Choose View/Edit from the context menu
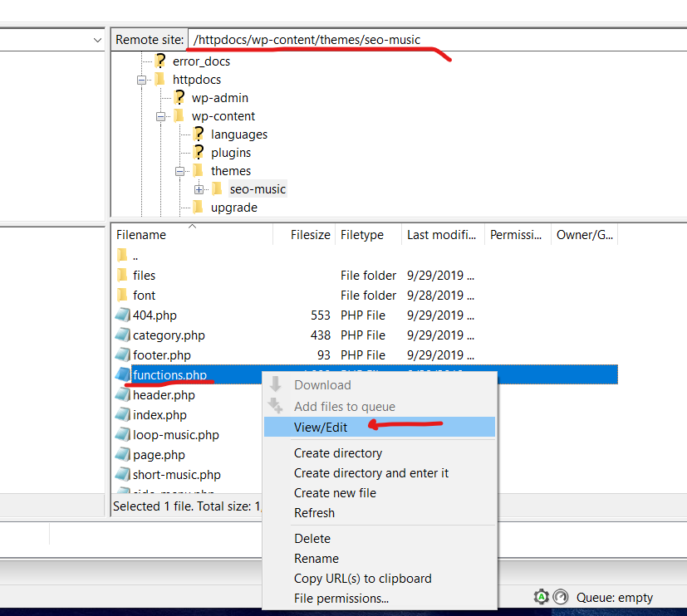The image size is (687, 616). click(x=321, y=427)
